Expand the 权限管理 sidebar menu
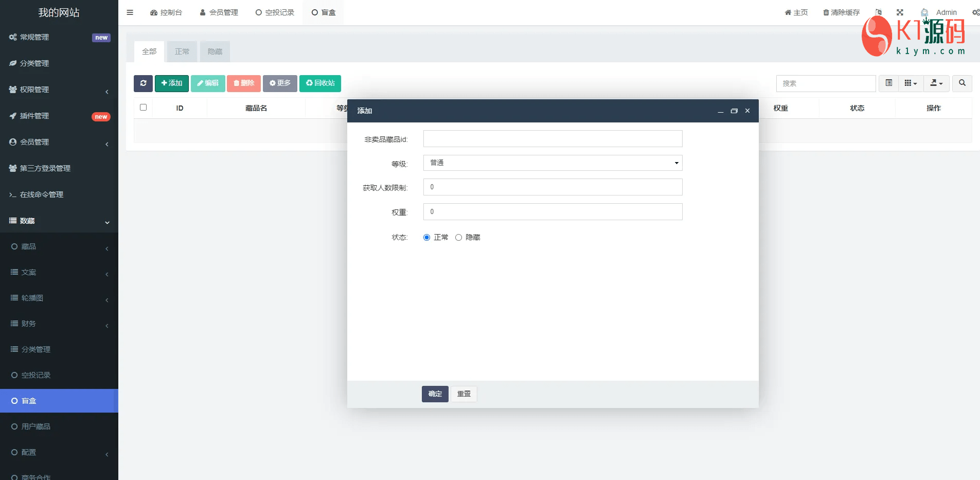 coord(59,90)
